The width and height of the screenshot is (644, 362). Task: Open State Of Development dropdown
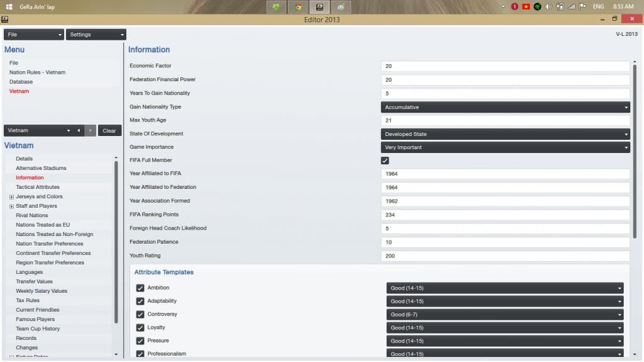pyautogui.click(x=505, y=134)
